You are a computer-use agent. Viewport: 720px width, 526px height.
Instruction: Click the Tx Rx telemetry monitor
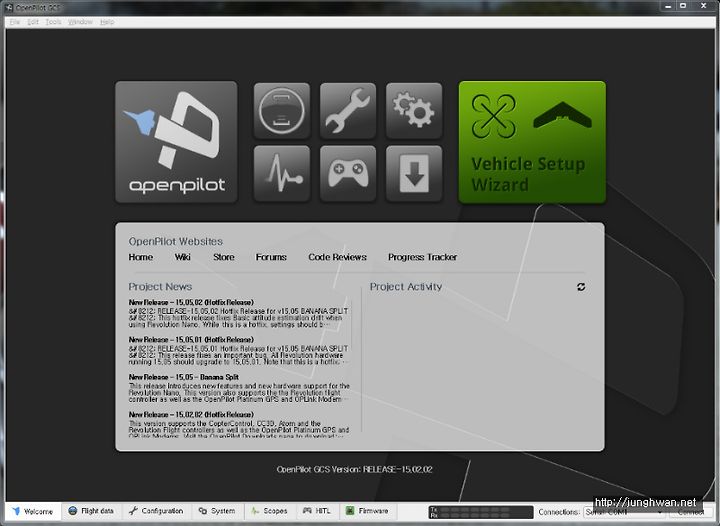click(x=481, y=512)
